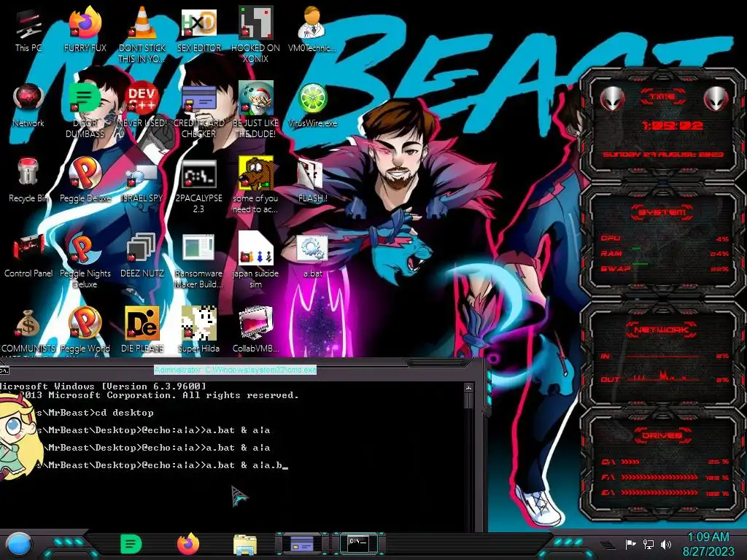The width and height of the screenshot is (747, 560).
Task: Open Recycle Bin icon
Action: [x=28, y=181]
